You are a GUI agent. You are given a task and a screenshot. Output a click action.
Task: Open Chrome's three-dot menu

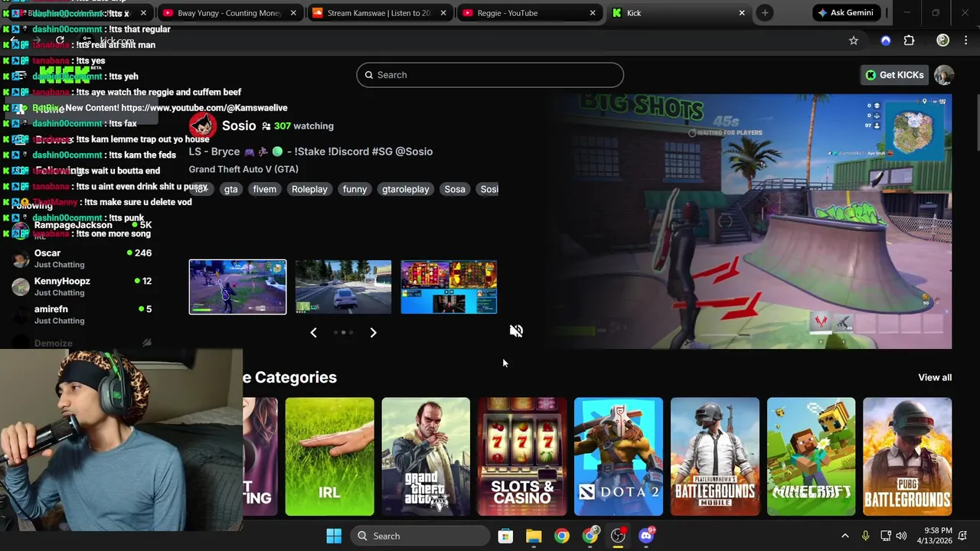(x=966, y=41)
